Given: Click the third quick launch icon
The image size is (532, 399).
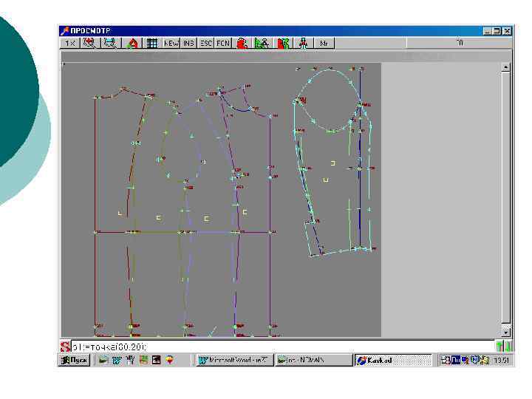Looking at the screenshot, I should (x=130, y=360).
